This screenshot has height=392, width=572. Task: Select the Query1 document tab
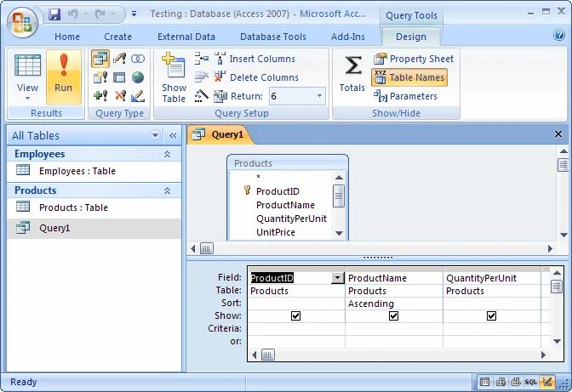(x=219, y=134)
